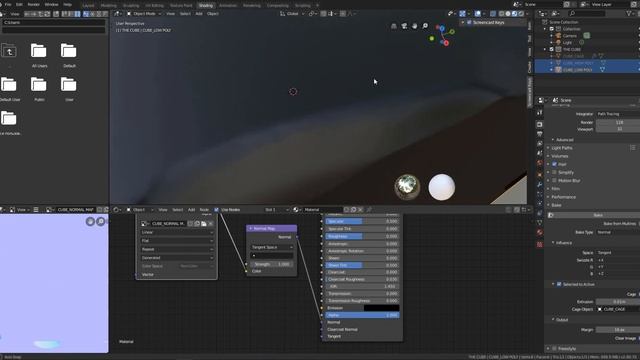Screen dimensions: 640x360
Task: Toggle the Use Nodes checkbox
Action: tap(216, 210)
